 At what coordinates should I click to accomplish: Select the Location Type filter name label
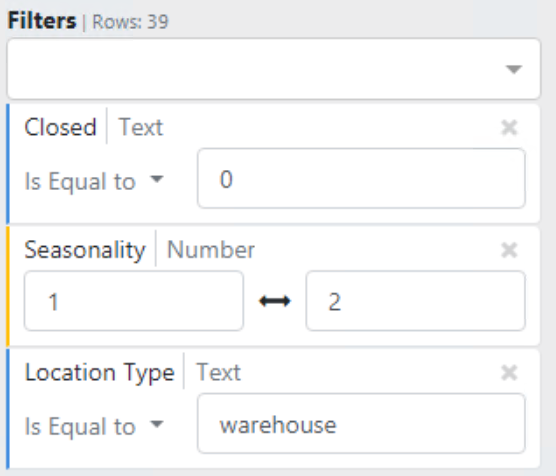100,373
